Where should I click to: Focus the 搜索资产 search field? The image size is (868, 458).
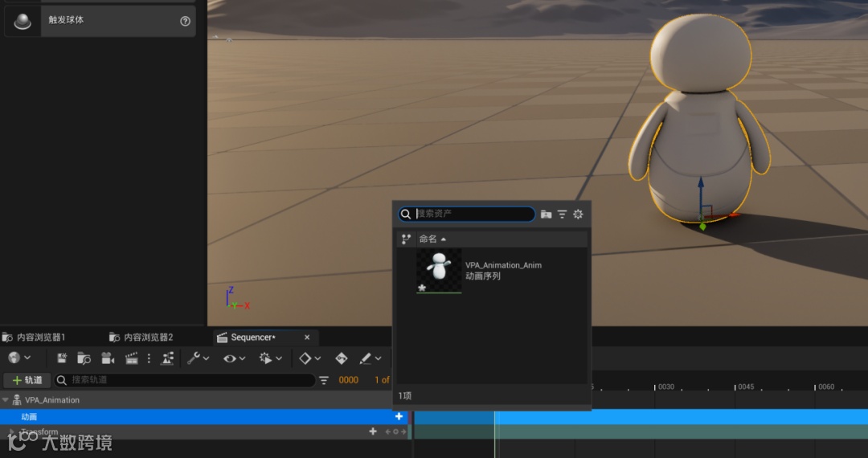coord(467,214)
